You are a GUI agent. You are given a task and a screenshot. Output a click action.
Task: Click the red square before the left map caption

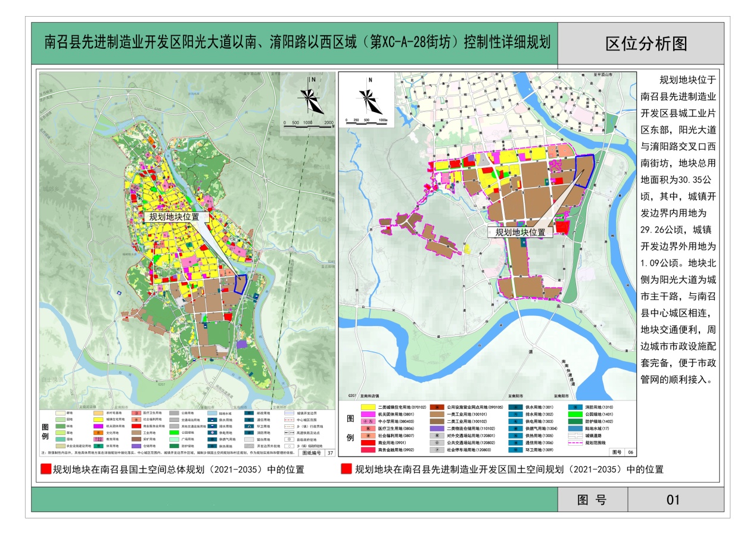[x=45, y=470]
